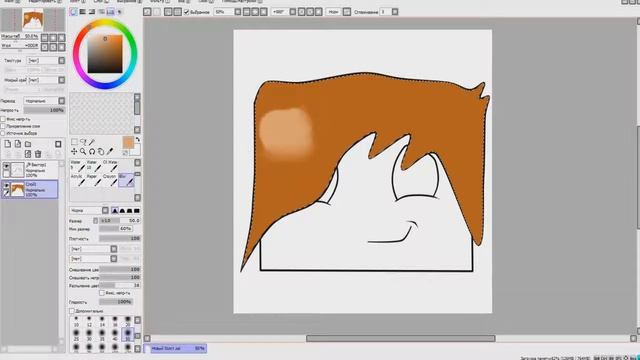Open the stabilizer value dropdown
Screen dimensions: 640x360
(x=395, y=12)
